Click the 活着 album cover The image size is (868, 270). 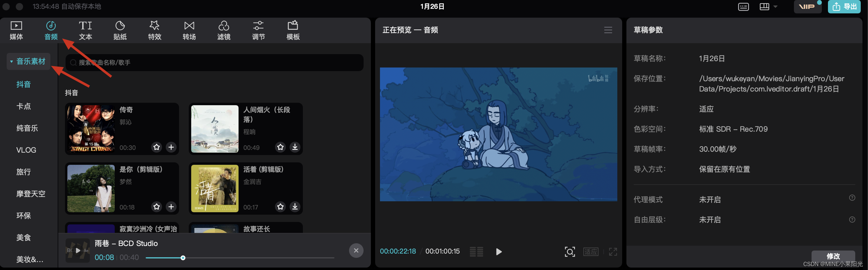tap(215, 188)
